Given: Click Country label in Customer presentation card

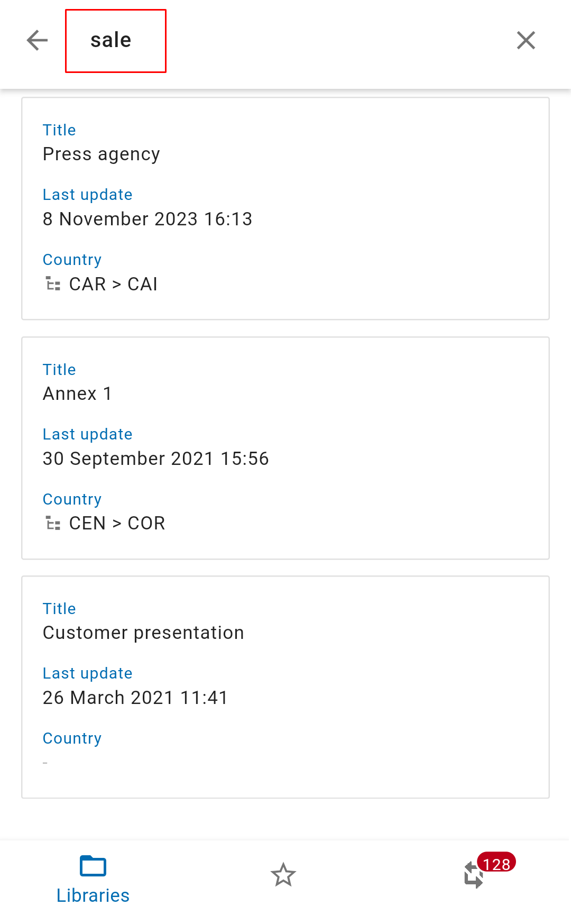Looking at the screenshot, I should coord(72,738).
